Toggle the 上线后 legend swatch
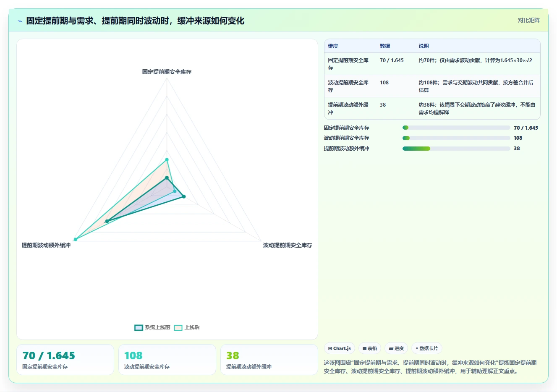This screenshot has width=557, height=392. (x=178, y=327)
